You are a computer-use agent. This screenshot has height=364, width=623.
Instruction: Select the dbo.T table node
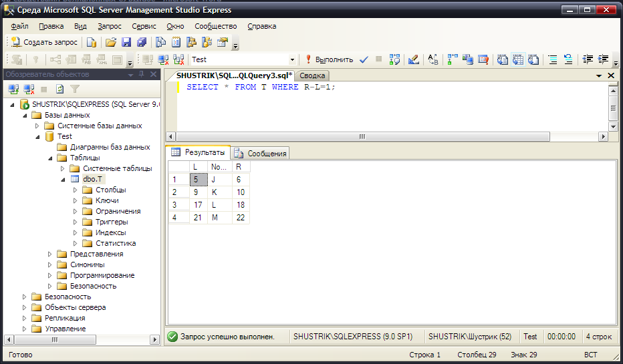pos(92,179)
